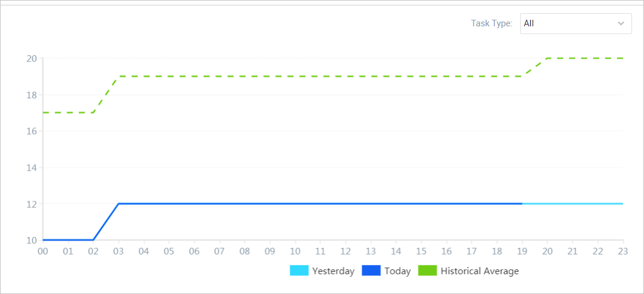The image size is (644, 294).
Task: Click the Task Type label text
Action: point(491,23)
